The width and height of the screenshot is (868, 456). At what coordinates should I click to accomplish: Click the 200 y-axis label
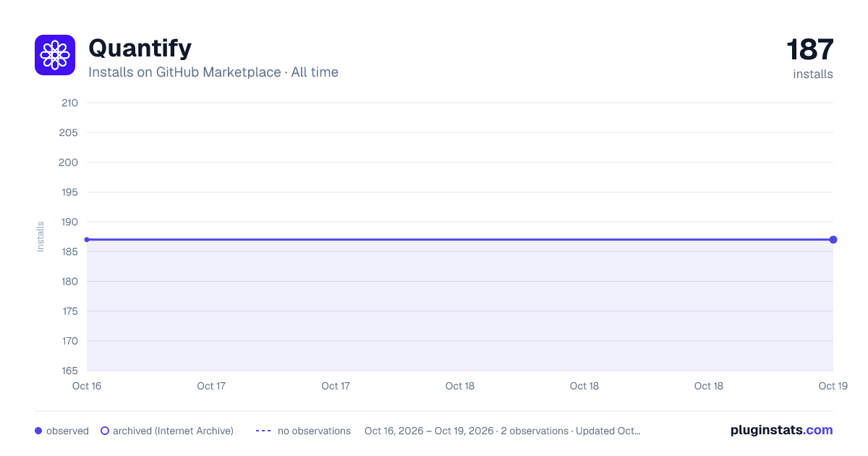pos(69,162)
